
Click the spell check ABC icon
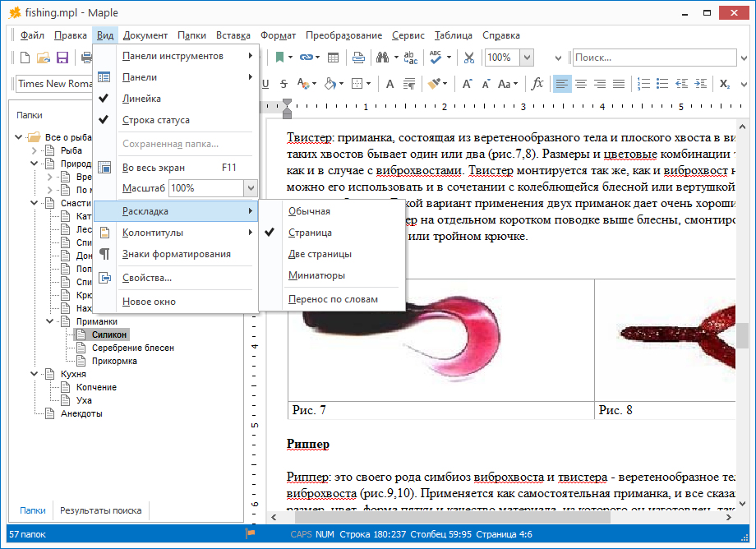click(436, 58)
